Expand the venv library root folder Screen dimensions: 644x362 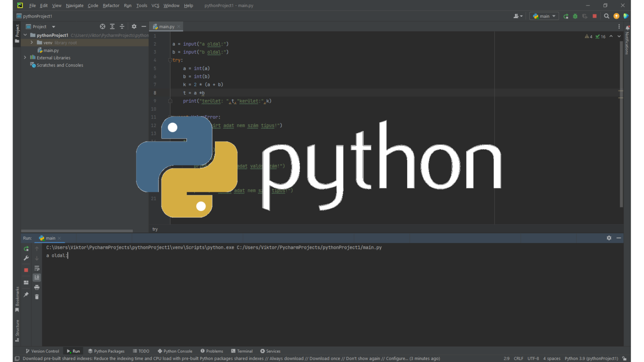tap(31, 42)
